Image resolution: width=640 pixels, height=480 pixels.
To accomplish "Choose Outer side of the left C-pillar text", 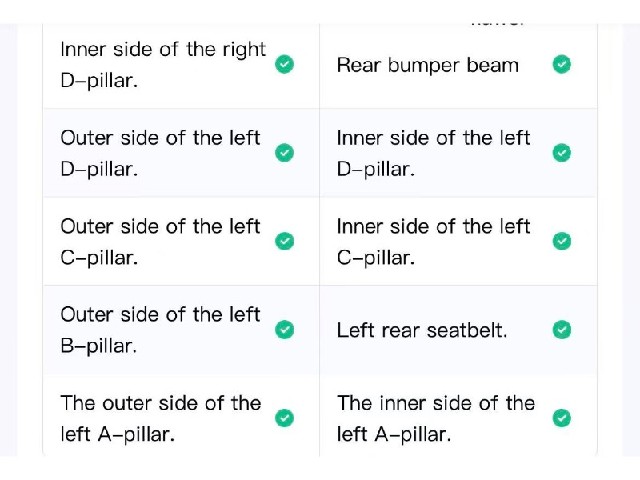I will (160, 242).
